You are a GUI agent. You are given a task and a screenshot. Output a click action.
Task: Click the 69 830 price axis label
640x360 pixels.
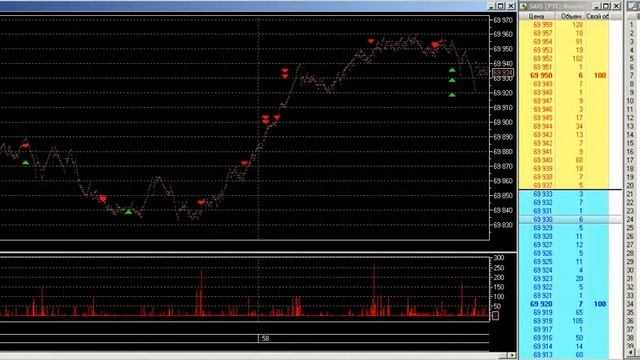[x=503, y=225]
